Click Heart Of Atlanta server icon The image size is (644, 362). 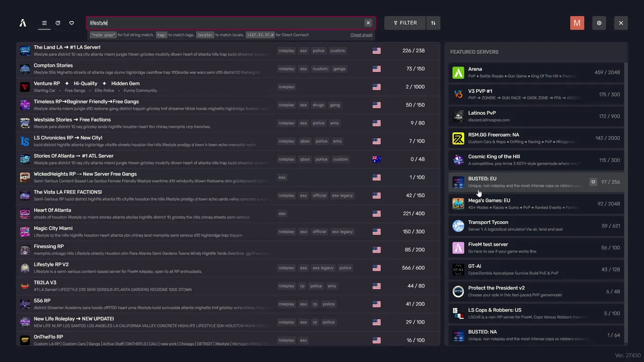point(25,213)
